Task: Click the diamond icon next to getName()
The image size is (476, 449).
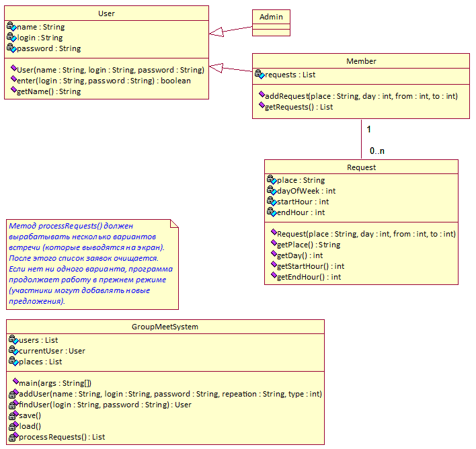Action: (13, 89)
